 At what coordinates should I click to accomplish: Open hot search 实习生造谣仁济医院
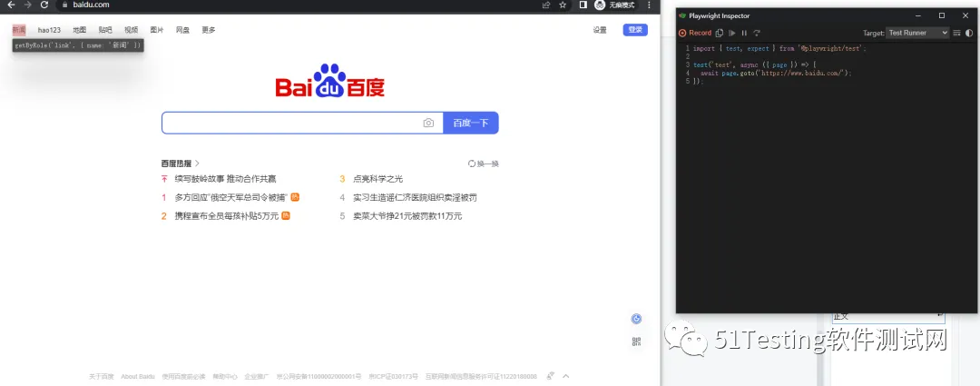tap(415, 198)
